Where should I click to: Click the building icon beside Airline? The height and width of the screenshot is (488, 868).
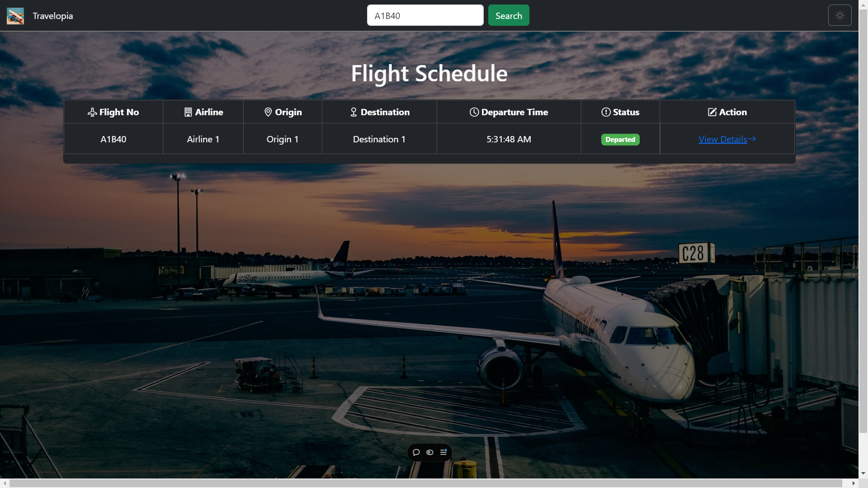click(188, 112)
